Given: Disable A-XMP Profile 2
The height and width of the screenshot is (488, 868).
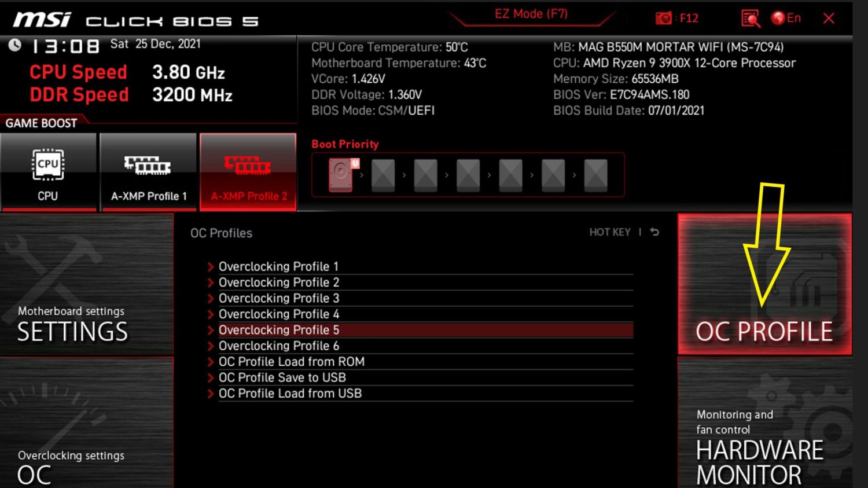Looking at the screenshot, I should click(248, 172).
